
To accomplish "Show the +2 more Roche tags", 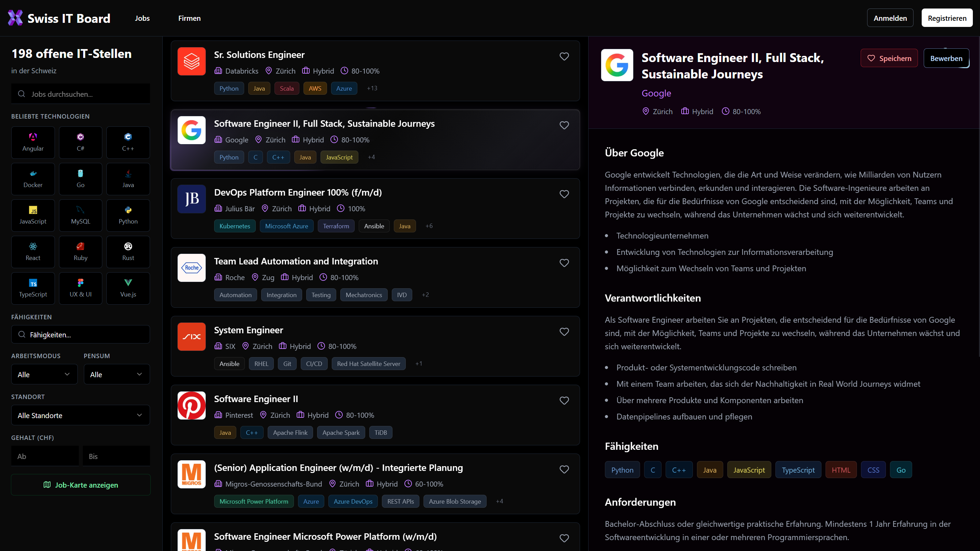I will point(425,295).
